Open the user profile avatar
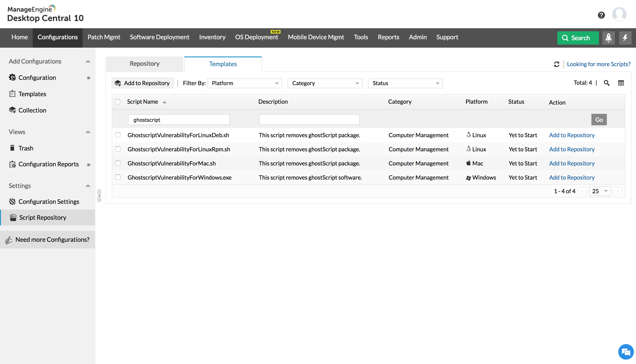The image size is (636, 364). [x=619, y=15]
